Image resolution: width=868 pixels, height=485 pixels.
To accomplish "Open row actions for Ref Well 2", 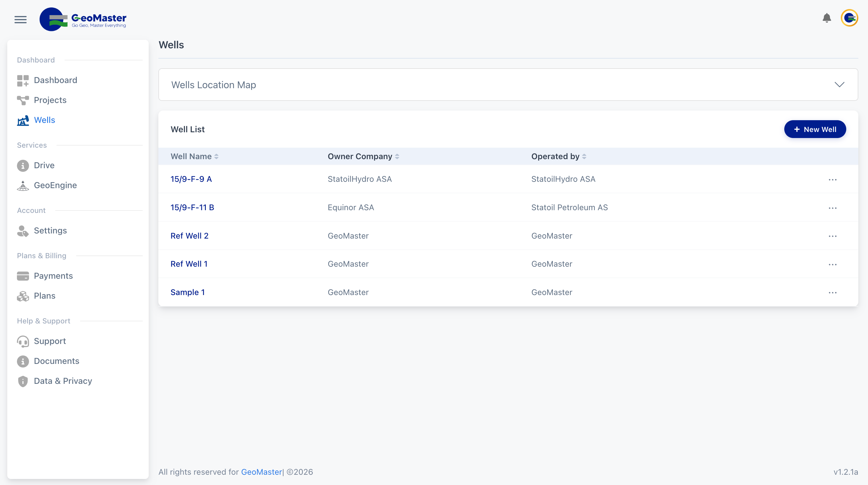I will click(833, 236).
